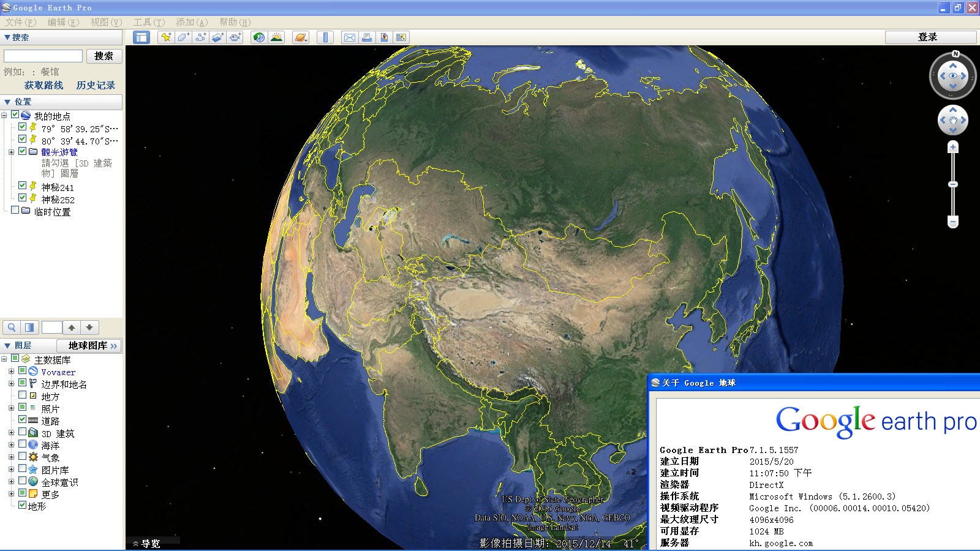Open the 添加(A) menu
This screenshot has width=980, height=551.
click(192, 22)
